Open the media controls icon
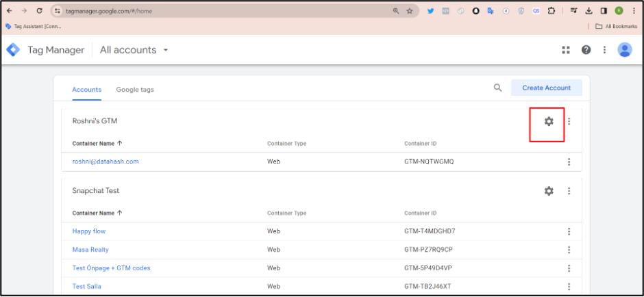Screen dimensions: 644x297 [x=573, y=11]
